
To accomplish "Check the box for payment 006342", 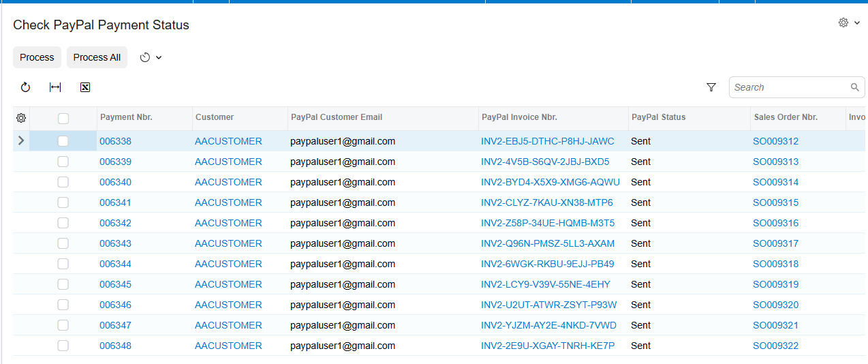I will click(x=63, y=223).
